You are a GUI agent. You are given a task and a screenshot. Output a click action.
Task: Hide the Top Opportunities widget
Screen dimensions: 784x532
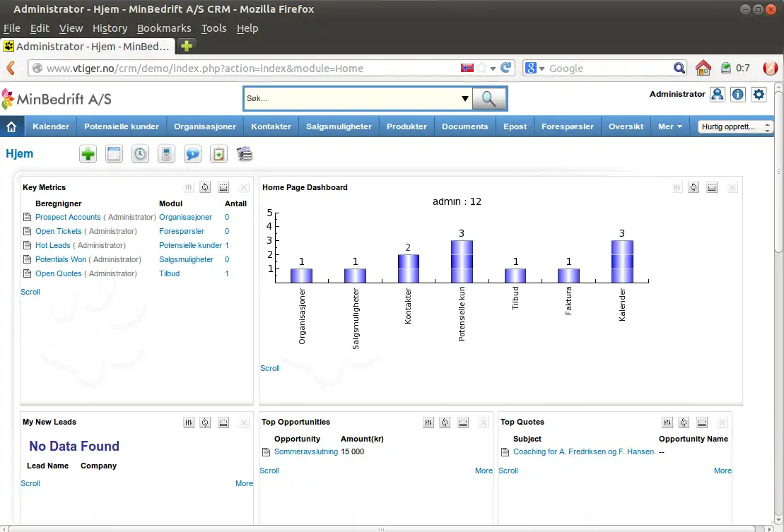point(463,422)
